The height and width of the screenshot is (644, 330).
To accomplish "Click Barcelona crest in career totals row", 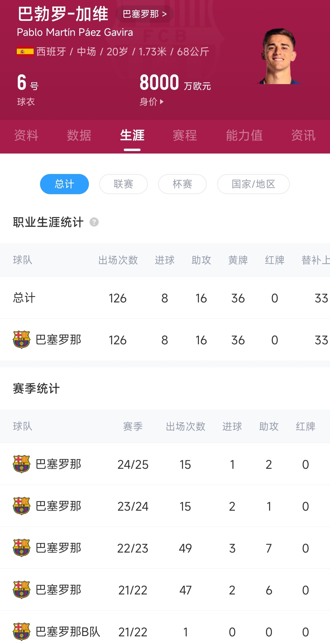I will tap(21, 340).
